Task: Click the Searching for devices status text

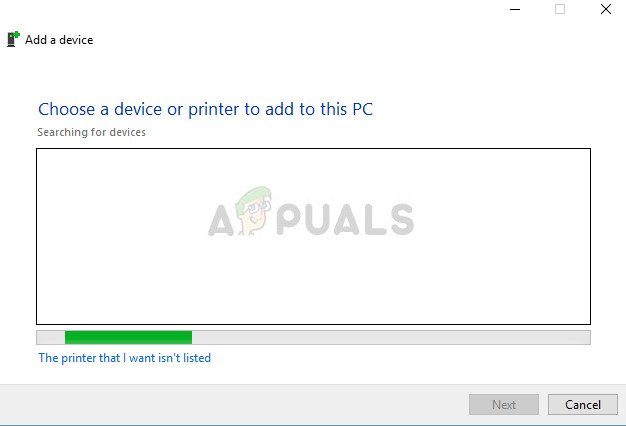Action: pyautogui.click(x=91, y=132)
